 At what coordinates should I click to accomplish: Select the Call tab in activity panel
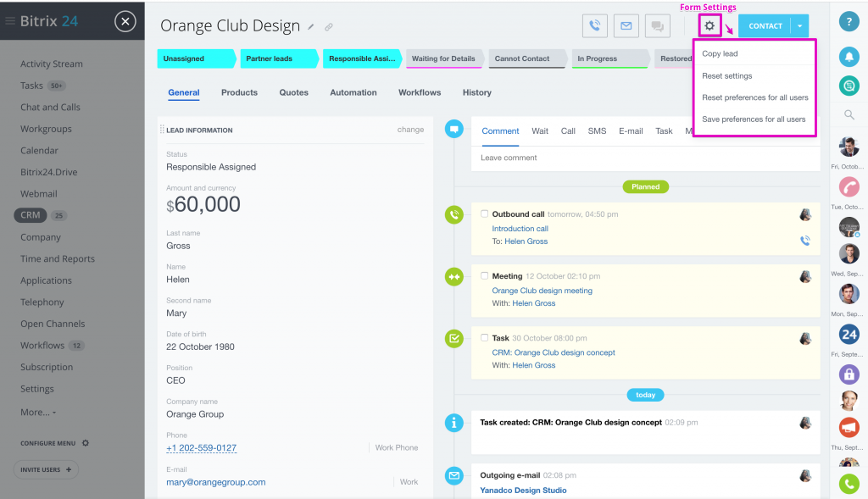click(x=568, y=131)
